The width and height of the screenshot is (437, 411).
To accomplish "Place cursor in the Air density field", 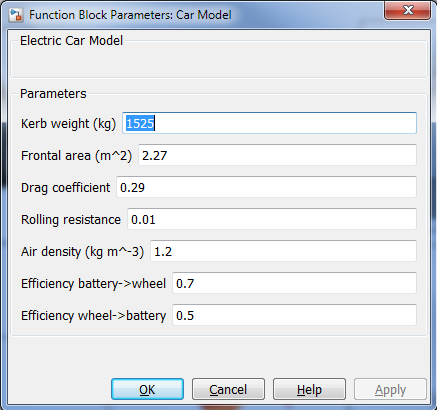I will point(283,251).
